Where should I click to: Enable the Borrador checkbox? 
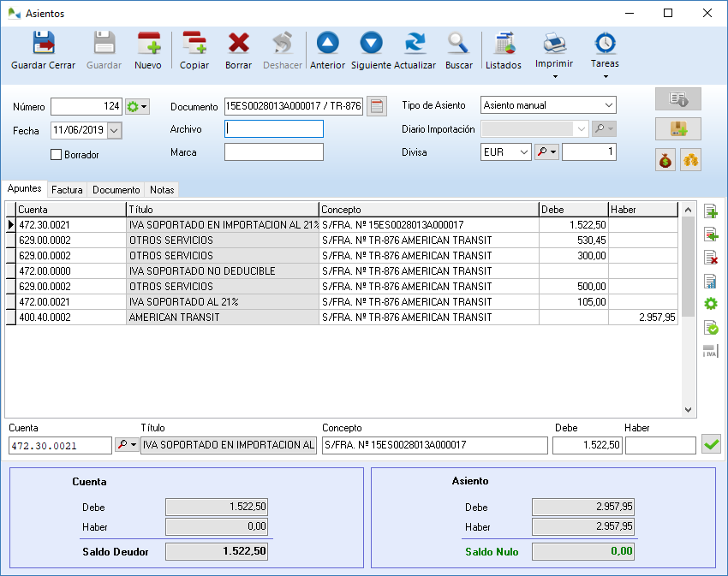tap(57, 155)
